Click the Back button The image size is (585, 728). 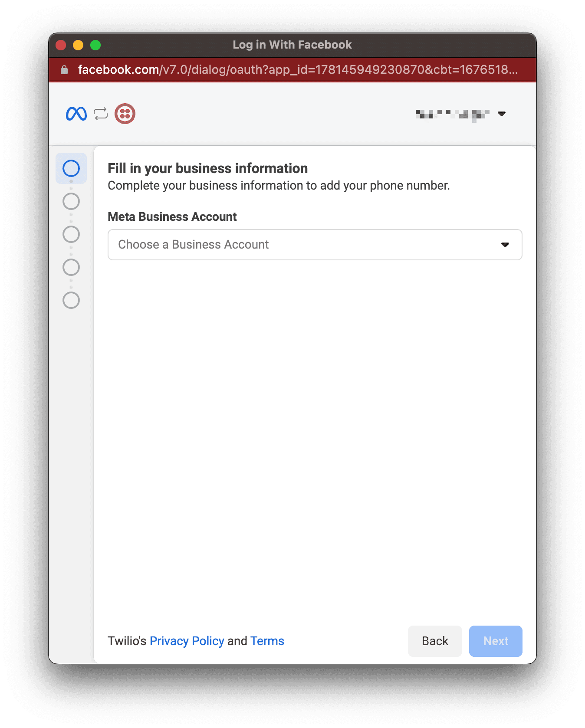tap(435, 641)
